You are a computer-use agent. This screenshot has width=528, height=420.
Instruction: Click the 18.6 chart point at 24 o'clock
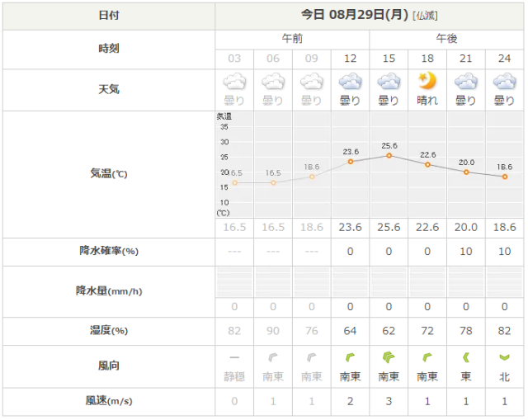[505, 177]
